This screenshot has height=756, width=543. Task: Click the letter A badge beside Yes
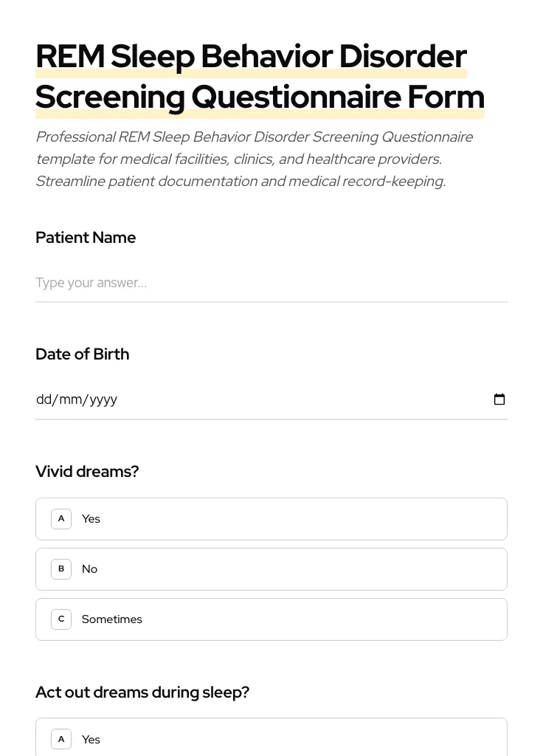click(x=61, y=518)
